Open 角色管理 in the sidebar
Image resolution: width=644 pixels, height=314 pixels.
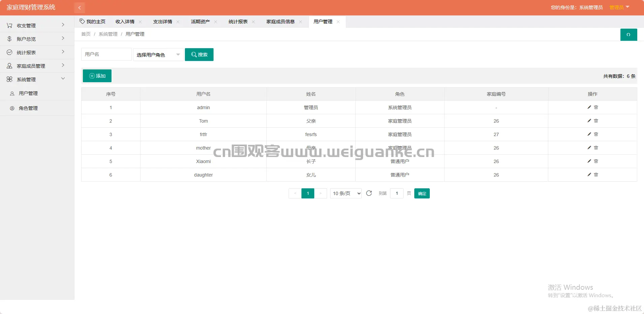point(37,108)
